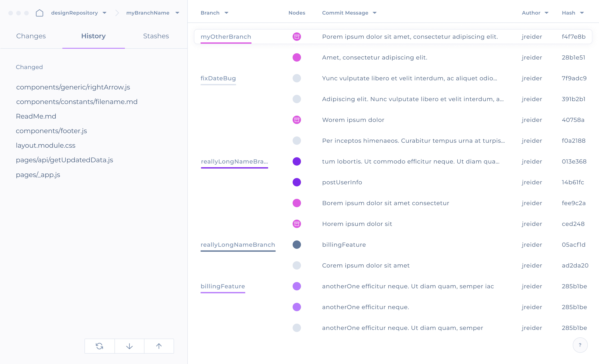Open ReadMe.md in changed list
Image resolution: width=599 pixels, height=364 pixels.
tap(36, 116)
